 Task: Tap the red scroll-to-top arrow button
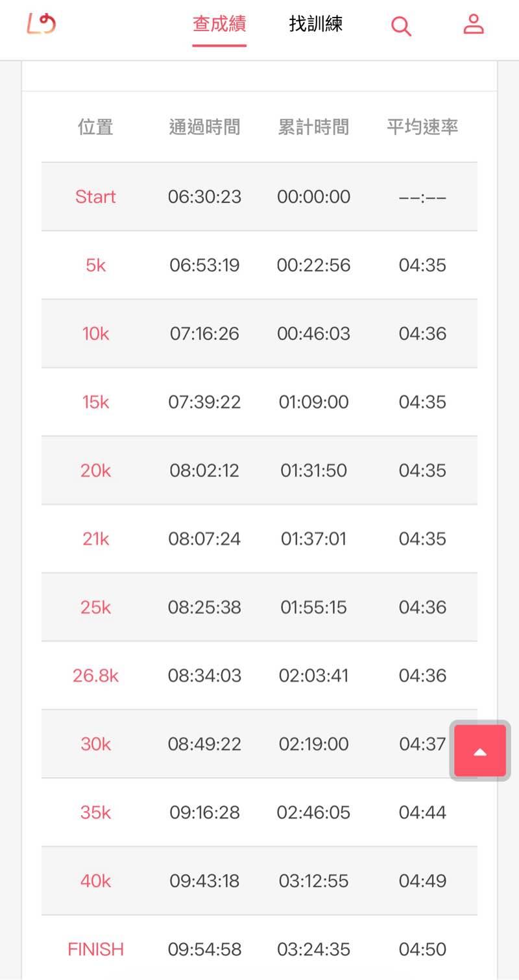(480, 751)
